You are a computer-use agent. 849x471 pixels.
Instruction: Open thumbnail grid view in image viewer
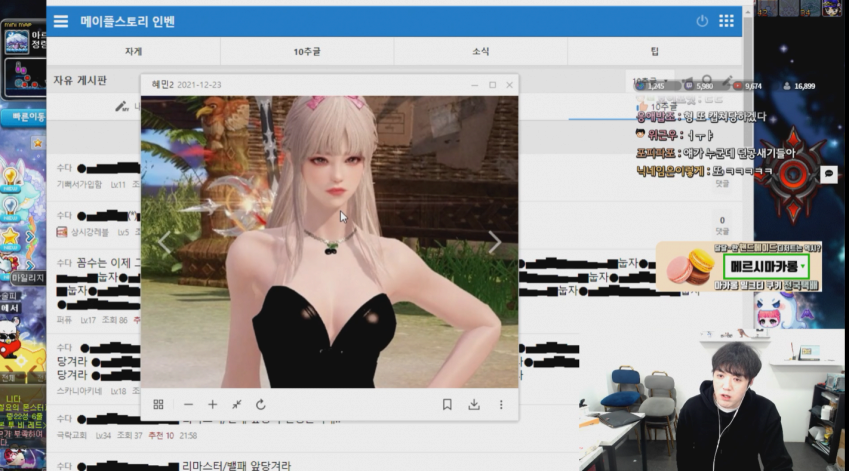tap(158, 404)
